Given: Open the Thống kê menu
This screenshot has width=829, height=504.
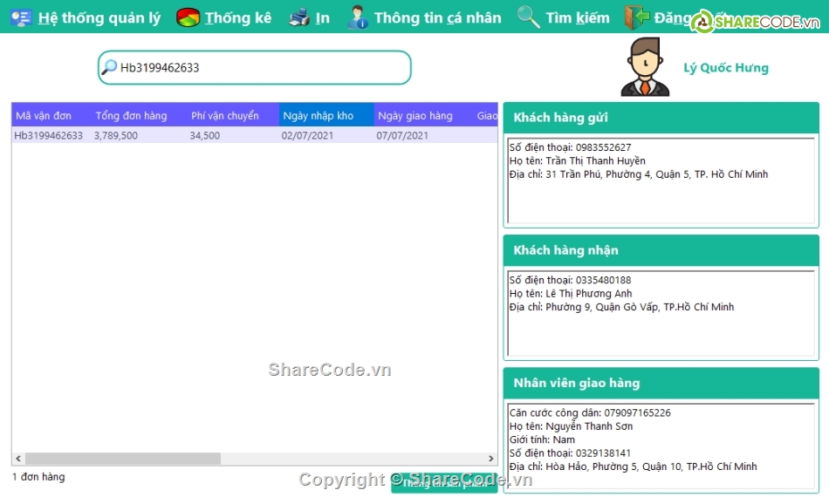Looking at the screenshot, I should click(237, 17).
